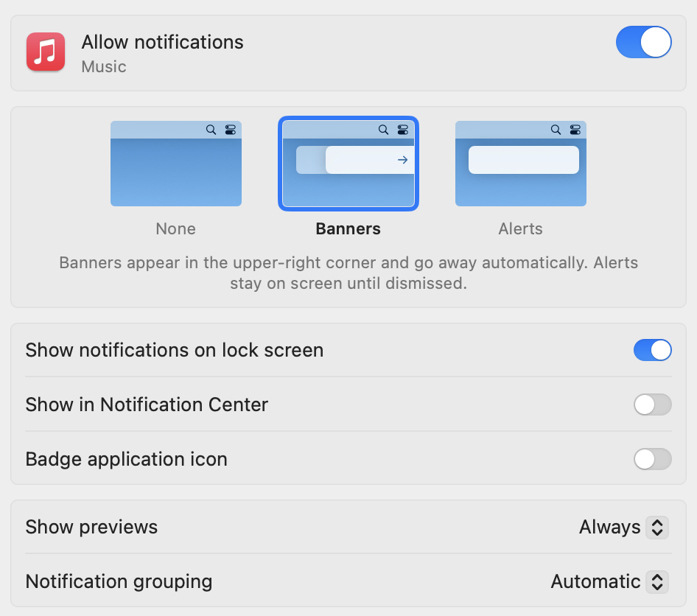697x616 pixels.
Task: Click search icon in None thumbnail
Action: (211, 130)
